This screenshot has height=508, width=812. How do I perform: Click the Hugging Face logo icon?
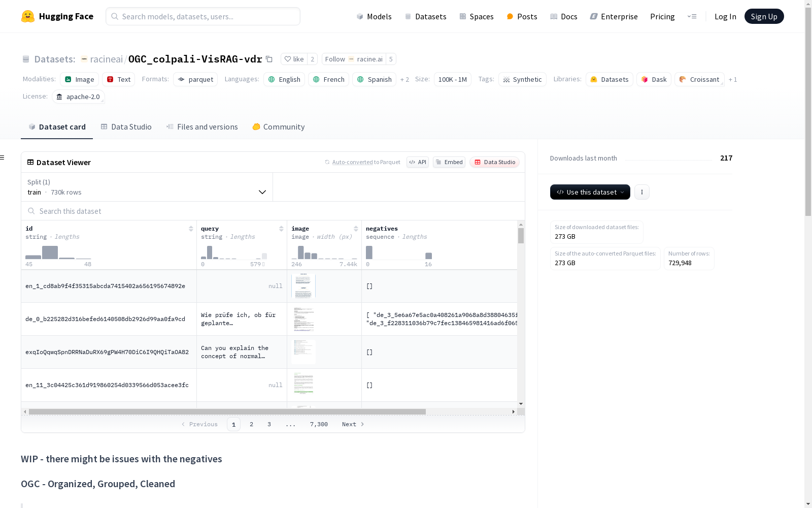[28, 16]
